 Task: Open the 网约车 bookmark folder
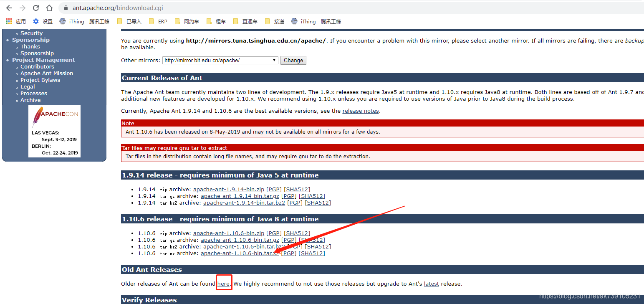(x=187, y=21)
